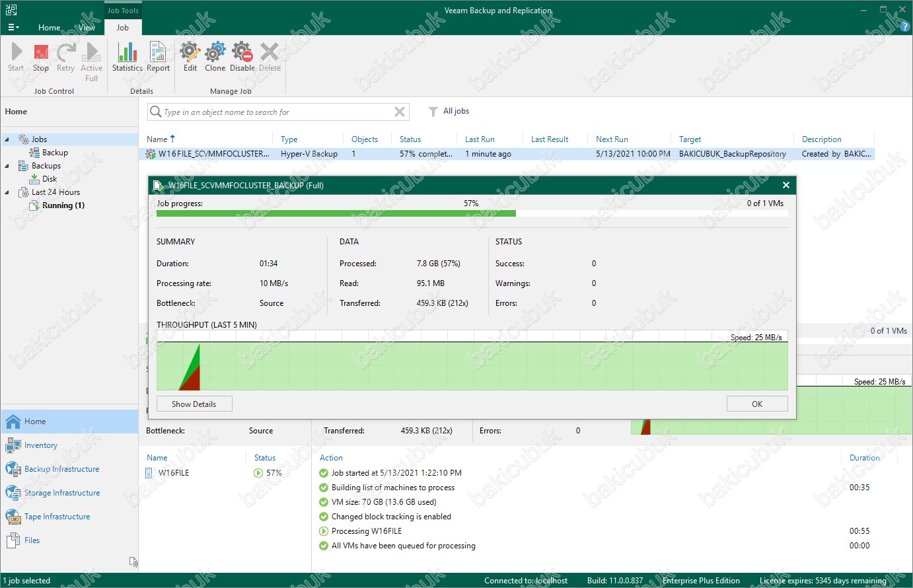Select W16FILE in the VM list
The width and height of the screenshot is (913, 588).
(174, 473)
